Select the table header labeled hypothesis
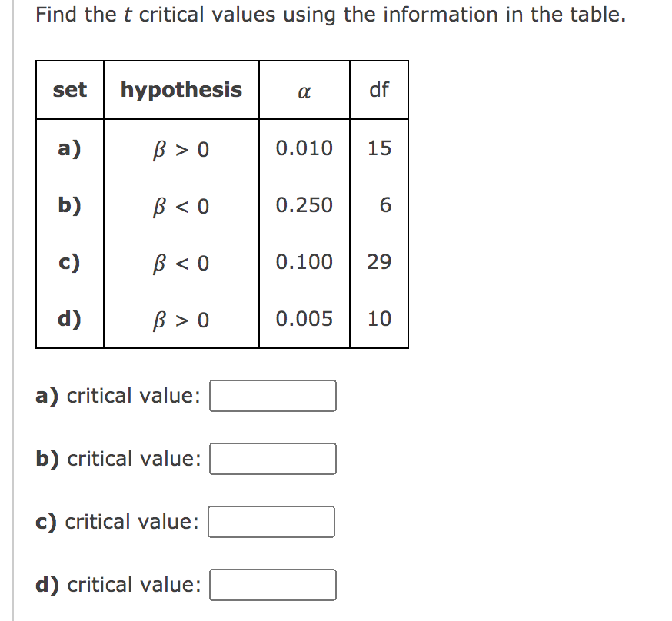 tap(181, 90)
